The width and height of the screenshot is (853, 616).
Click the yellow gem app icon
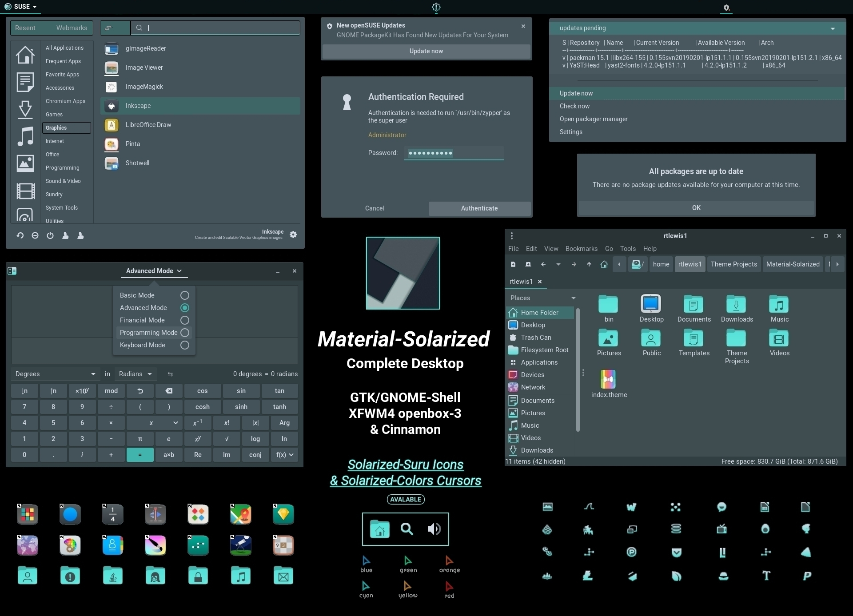tap(283, 514)
